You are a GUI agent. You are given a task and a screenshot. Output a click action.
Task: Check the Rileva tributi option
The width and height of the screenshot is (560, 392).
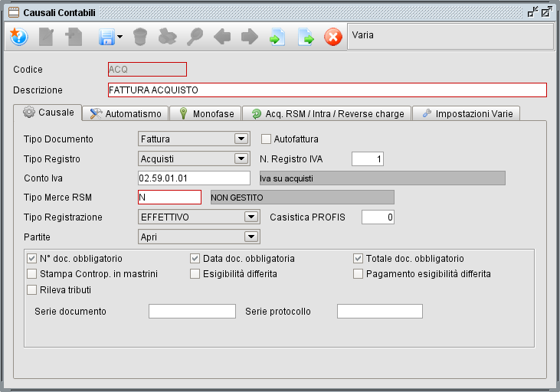32,289
